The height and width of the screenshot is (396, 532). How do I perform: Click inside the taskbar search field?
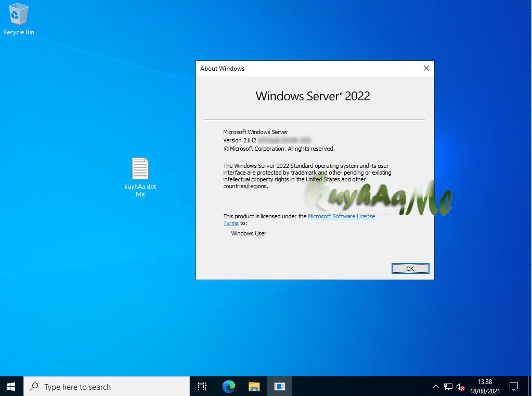[x=104, y=386]
